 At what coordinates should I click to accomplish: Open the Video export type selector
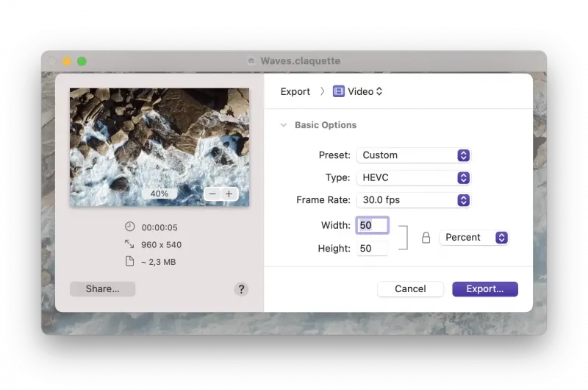(358, 91)
